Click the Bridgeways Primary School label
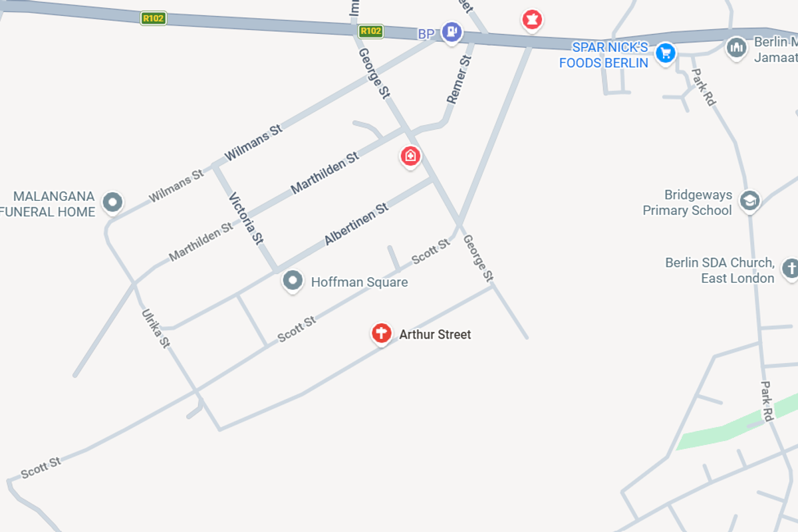 pos(688,203)
